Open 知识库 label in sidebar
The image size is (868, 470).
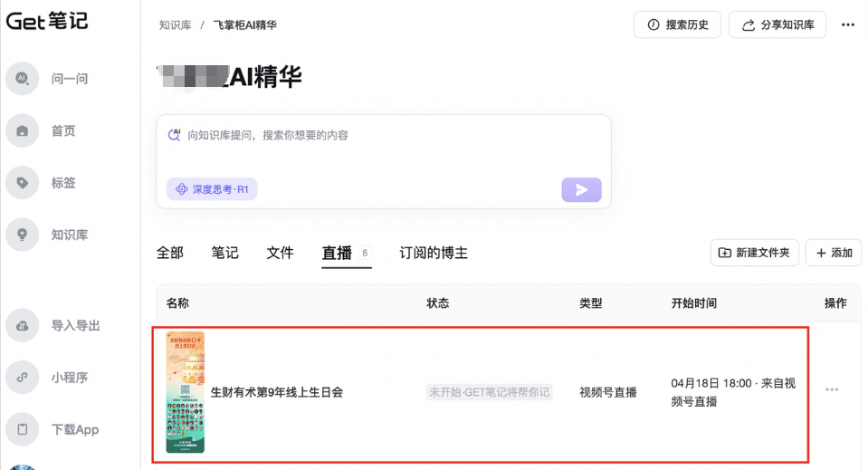click(x=70, y=235)
